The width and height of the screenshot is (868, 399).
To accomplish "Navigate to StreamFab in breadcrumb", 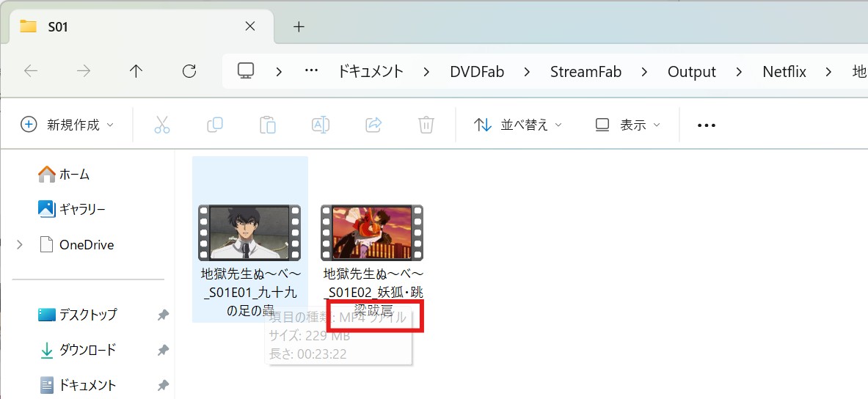I will pos(586,71).
